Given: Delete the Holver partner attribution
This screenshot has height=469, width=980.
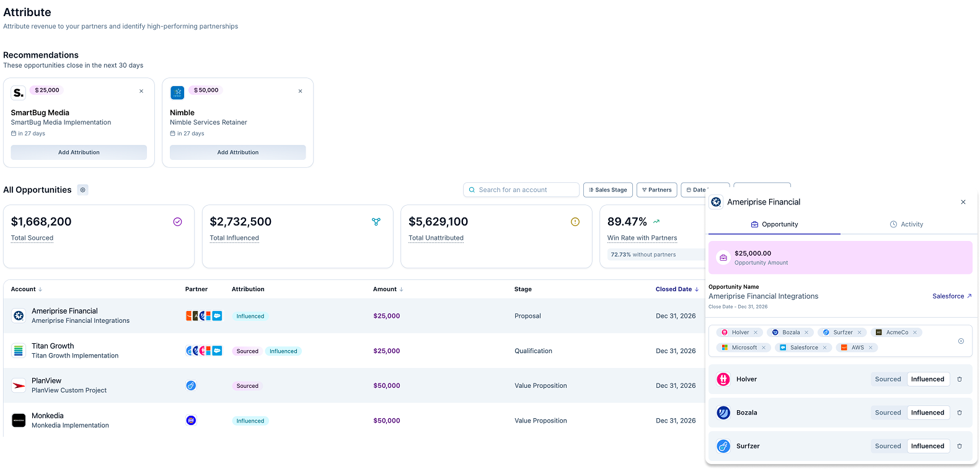Looking at the screenshot, I should coord(960,379).
